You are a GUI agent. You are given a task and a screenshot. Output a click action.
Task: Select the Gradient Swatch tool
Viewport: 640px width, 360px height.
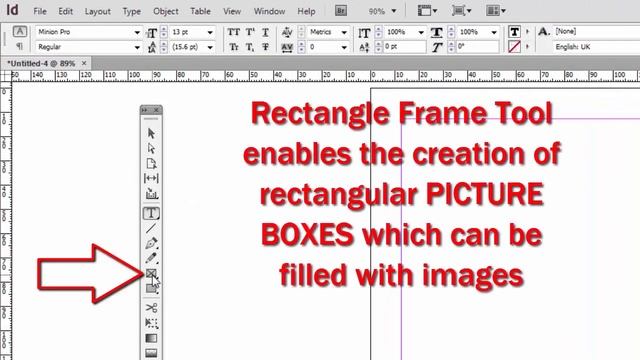pyautogui.click(x=151, y=338)
